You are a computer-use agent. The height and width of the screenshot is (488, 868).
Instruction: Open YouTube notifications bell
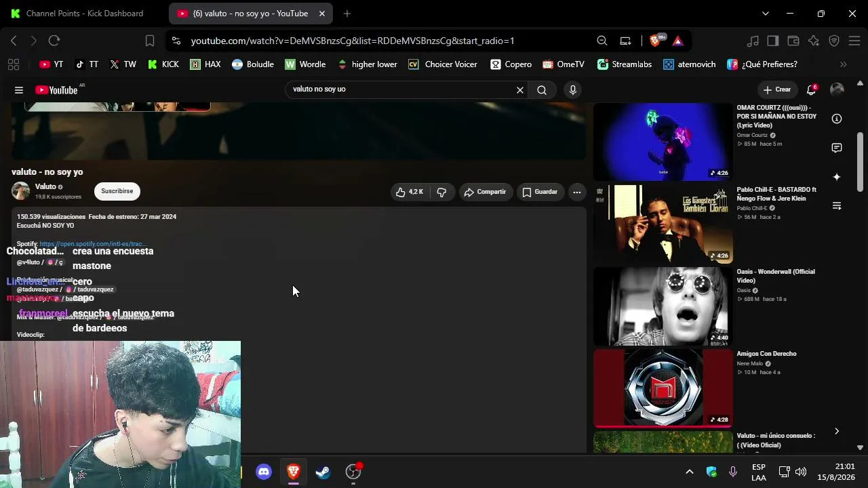(x=811, y=89)
